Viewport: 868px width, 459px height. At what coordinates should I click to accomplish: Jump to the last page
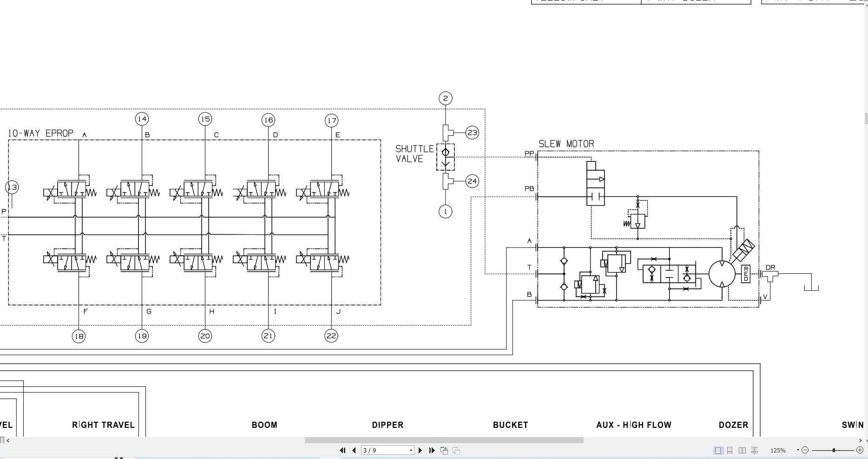[x=432, y=450]
